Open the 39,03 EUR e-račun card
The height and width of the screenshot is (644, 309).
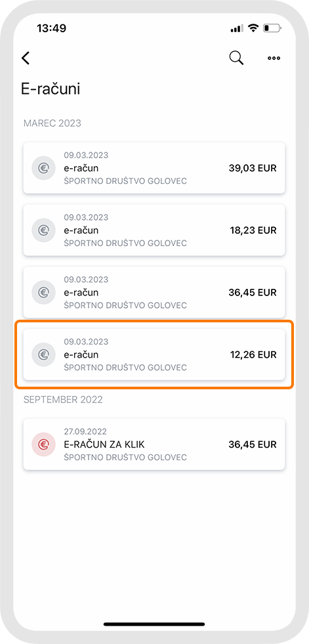coord(154,168)
